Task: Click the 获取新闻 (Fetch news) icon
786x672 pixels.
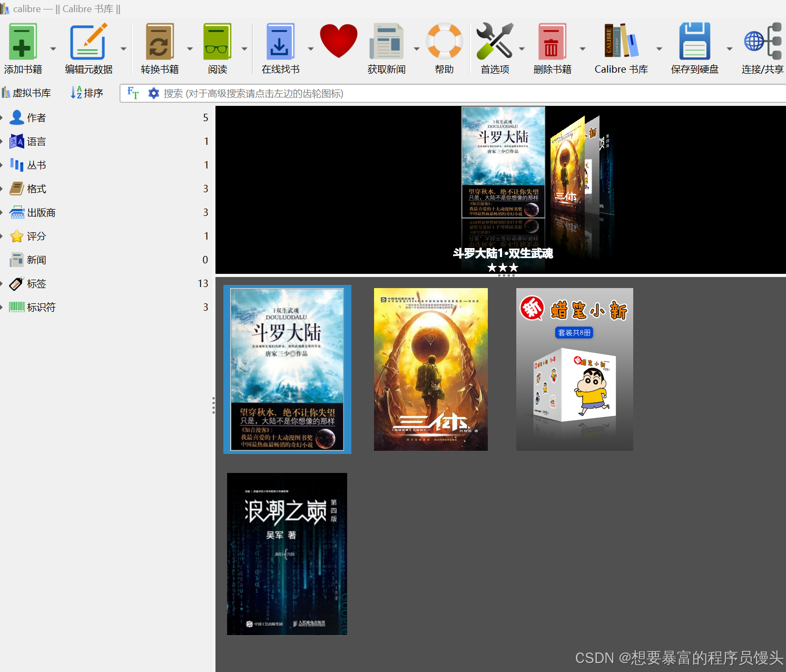Action: (387, 42)
